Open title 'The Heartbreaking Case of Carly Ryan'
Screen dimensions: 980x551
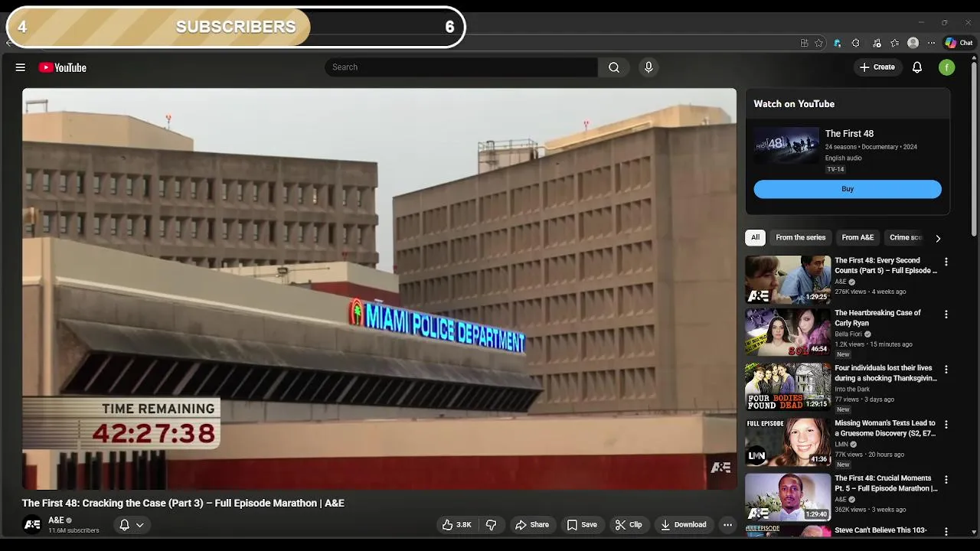(877, 318)
